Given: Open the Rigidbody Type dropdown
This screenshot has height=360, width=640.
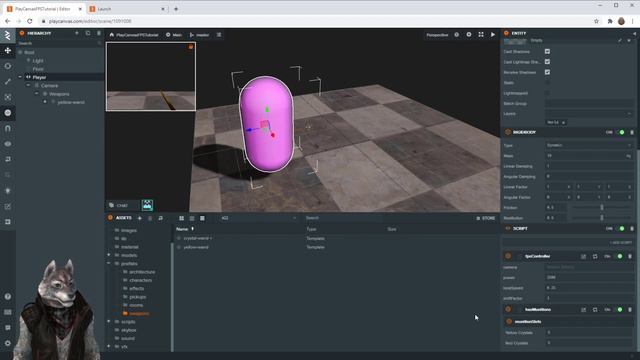Looking at the screenshot, I should (x=589, y=145).
